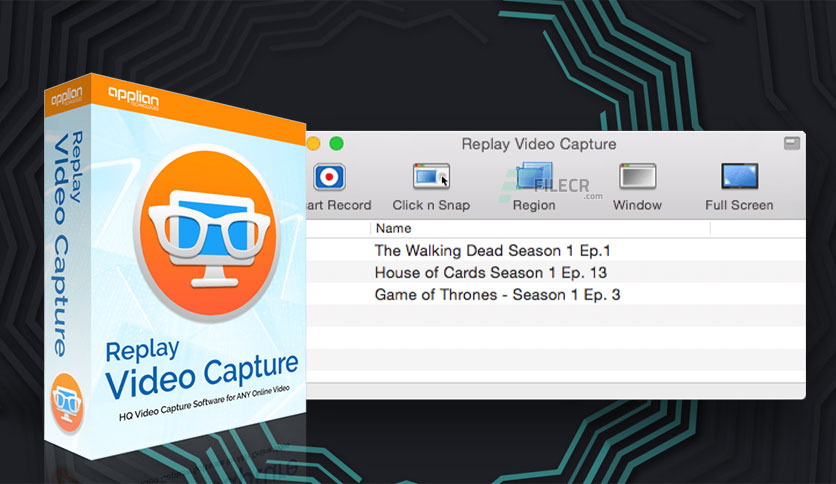This screenshot has height=484, width=836.
Task: Click the green zoom button
Action: [x=336, y=143]
